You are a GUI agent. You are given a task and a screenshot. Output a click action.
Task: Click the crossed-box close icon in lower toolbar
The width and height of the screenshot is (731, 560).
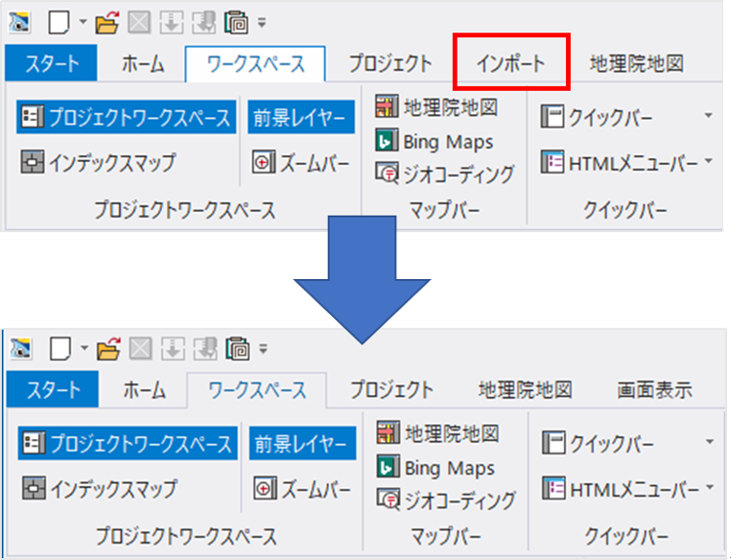pos(141,348)
